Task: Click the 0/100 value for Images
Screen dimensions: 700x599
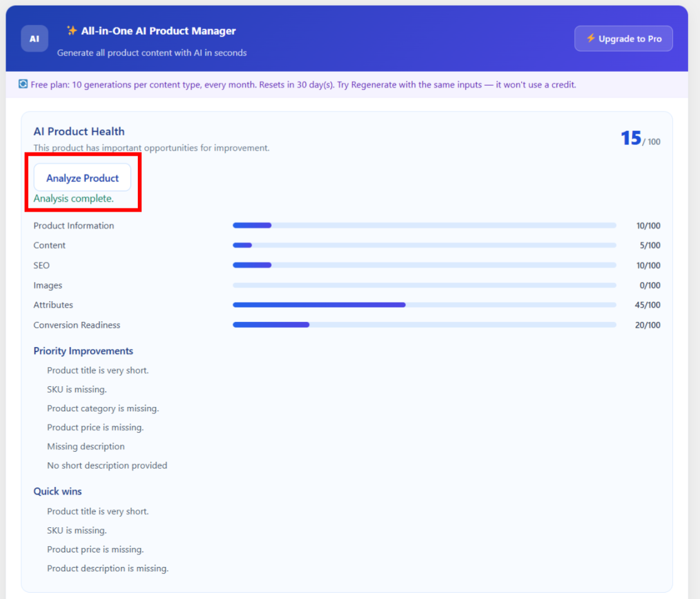Action: (650, 285)
